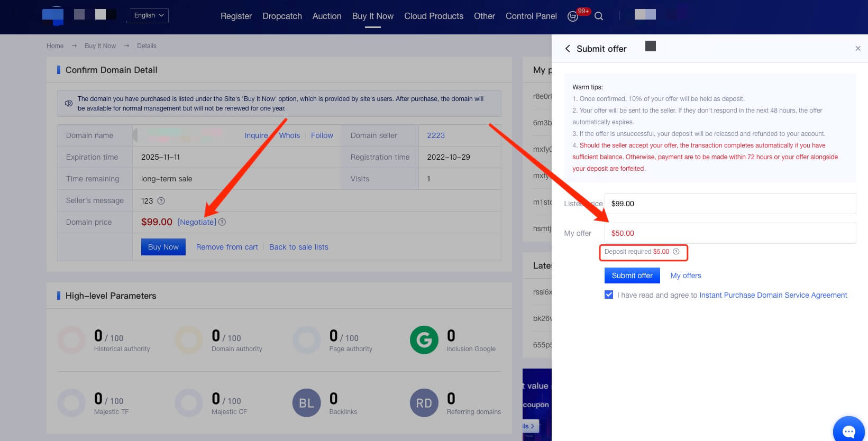This screenshot has width=868, height=441.
Task: Go to the Control Panel
Action: click(x=531, y=16)
